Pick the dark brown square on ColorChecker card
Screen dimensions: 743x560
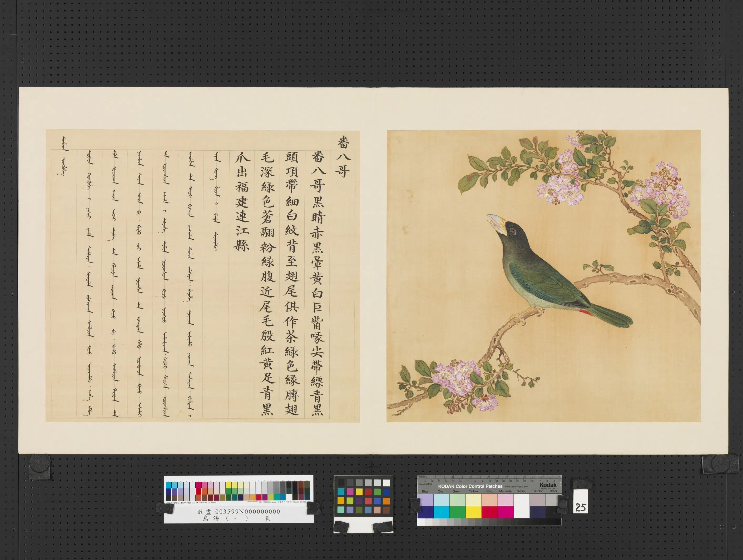pyautogui.click(x=386, y=510)
